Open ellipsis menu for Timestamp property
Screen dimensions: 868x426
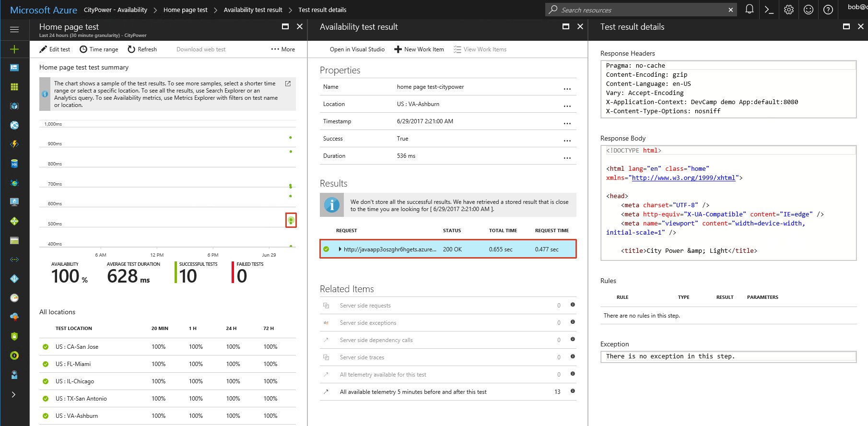pos(567,123)
